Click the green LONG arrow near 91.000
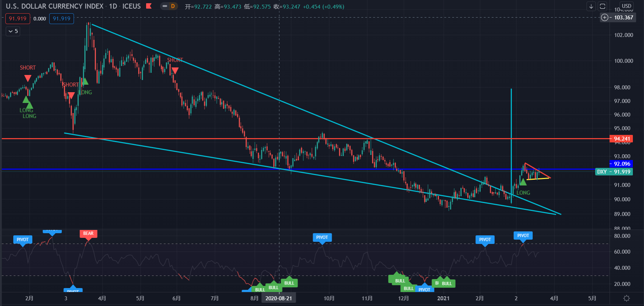 tap(523, 182)
